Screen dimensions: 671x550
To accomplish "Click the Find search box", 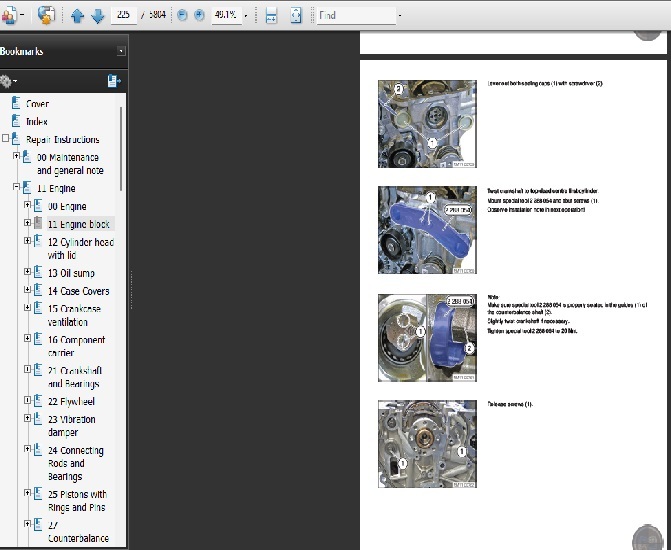I will click(356, 15).
